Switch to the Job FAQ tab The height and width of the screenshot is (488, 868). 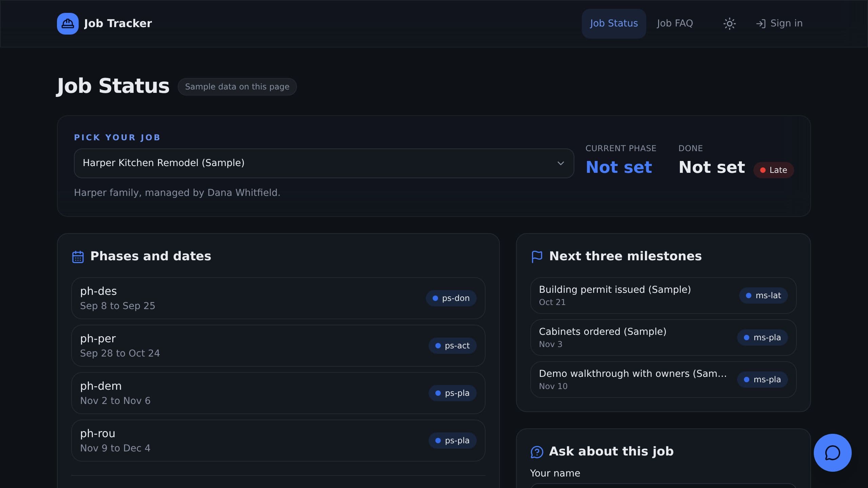point(675,23)
